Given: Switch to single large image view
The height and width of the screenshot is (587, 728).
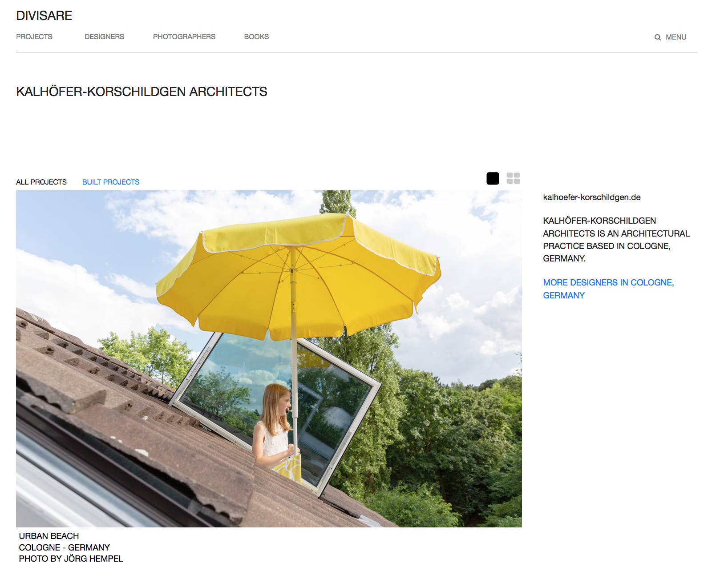Looking at the screenshot, I should click(493, 178).
